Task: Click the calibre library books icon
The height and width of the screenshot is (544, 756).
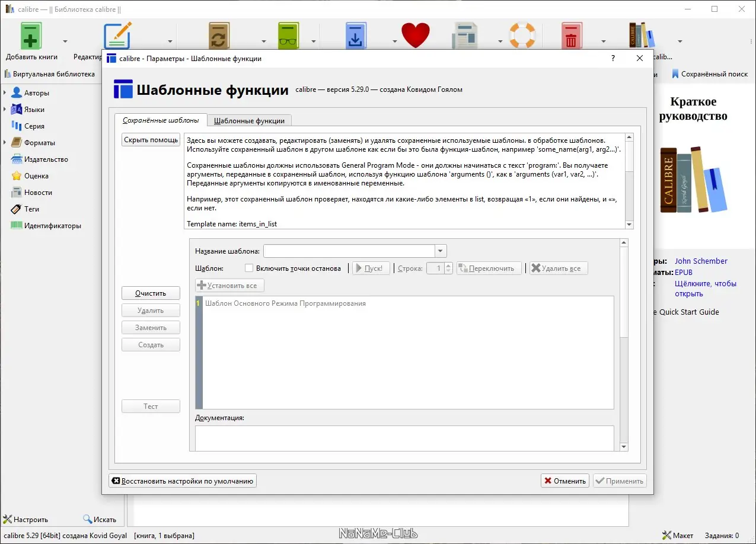Action: 642,36
